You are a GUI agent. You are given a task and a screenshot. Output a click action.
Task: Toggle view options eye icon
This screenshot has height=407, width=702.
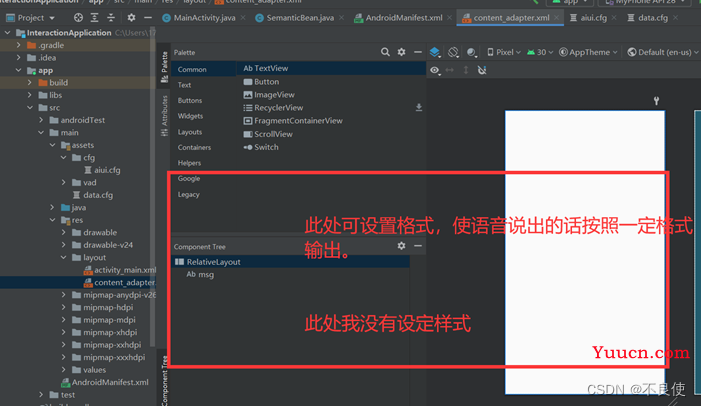coord(435,70)
